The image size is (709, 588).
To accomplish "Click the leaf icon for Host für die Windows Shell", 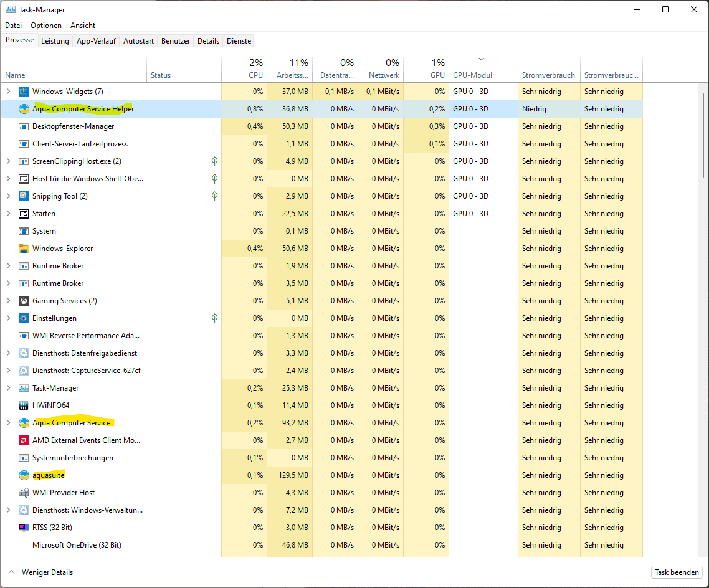I will (x=215, y=179).
